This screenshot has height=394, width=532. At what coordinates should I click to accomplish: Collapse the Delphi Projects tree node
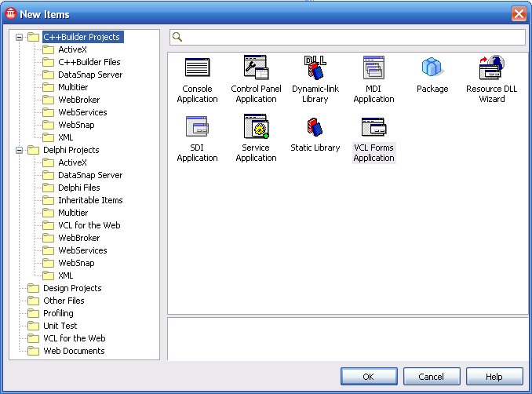pos(20,150)
